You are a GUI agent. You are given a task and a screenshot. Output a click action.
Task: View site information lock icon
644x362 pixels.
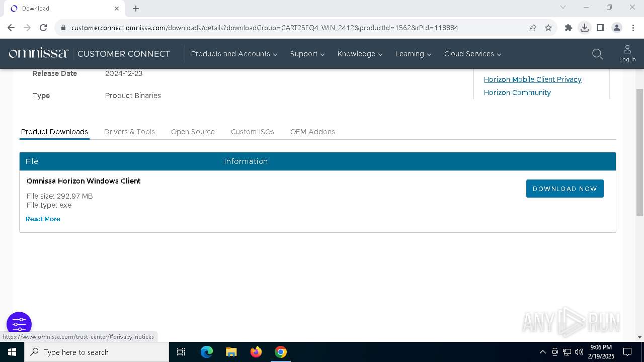pyautogui.click(x=63, y=28)
